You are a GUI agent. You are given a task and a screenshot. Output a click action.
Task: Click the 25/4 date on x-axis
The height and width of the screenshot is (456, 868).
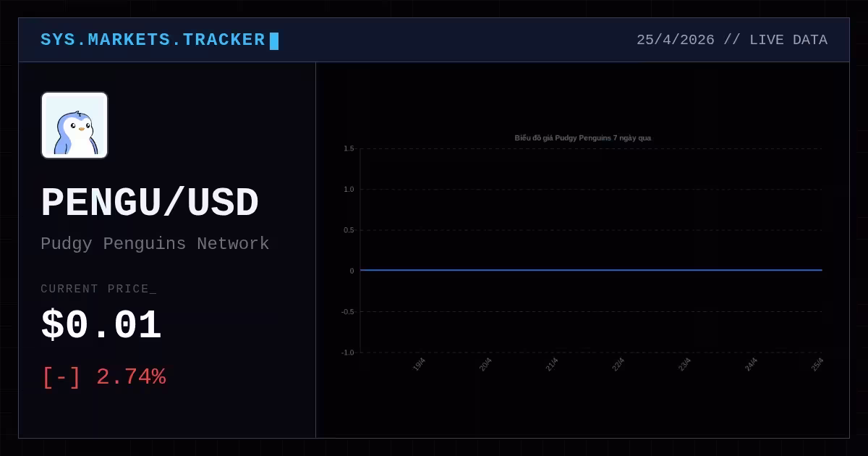pos(817,365)
